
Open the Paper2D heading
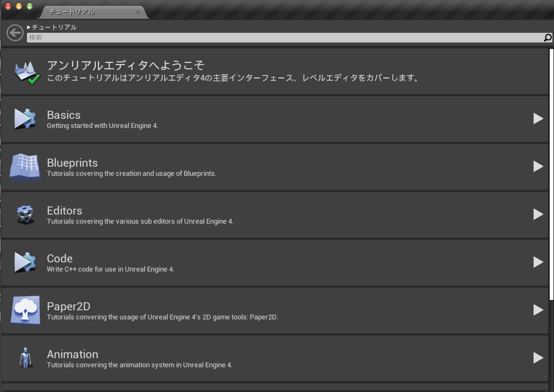[69, 307]
